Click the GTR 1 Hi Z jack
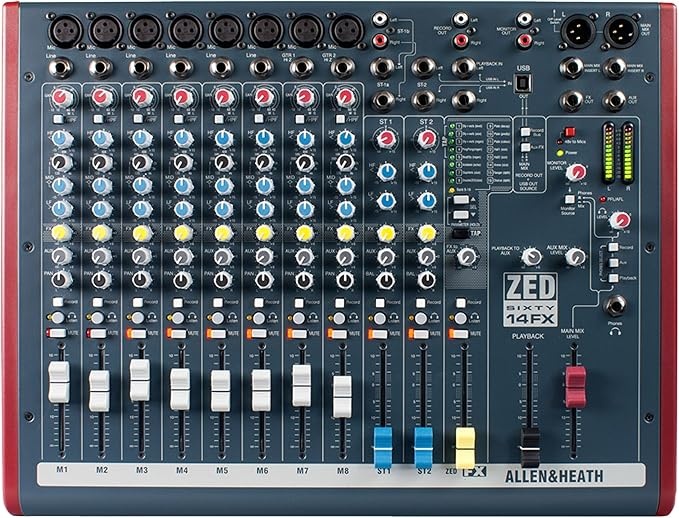This screenshot has width=679, height=518. point(302,68)
